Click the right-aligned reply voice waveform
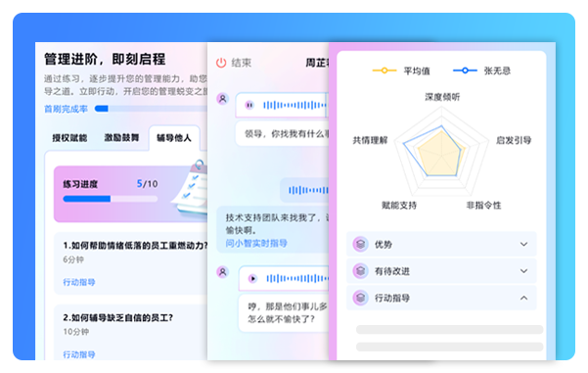 pyautogui.click(x=304, y=190)
